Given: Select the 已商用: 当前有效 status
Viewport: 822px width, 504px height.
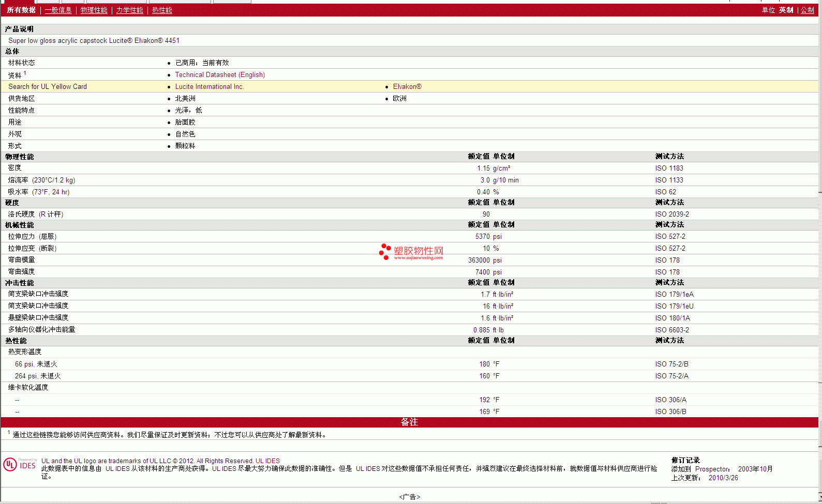Looking at the screenshot, I should point(202,63).
